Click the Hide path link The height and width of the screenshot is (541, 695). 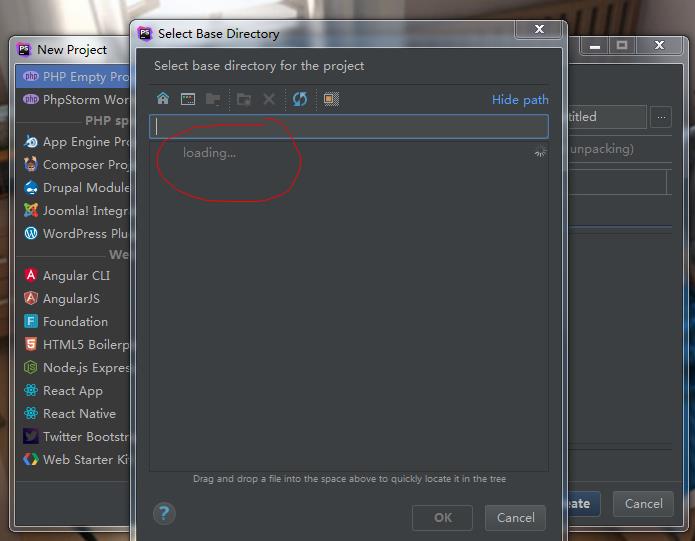(x=520, y=100)
